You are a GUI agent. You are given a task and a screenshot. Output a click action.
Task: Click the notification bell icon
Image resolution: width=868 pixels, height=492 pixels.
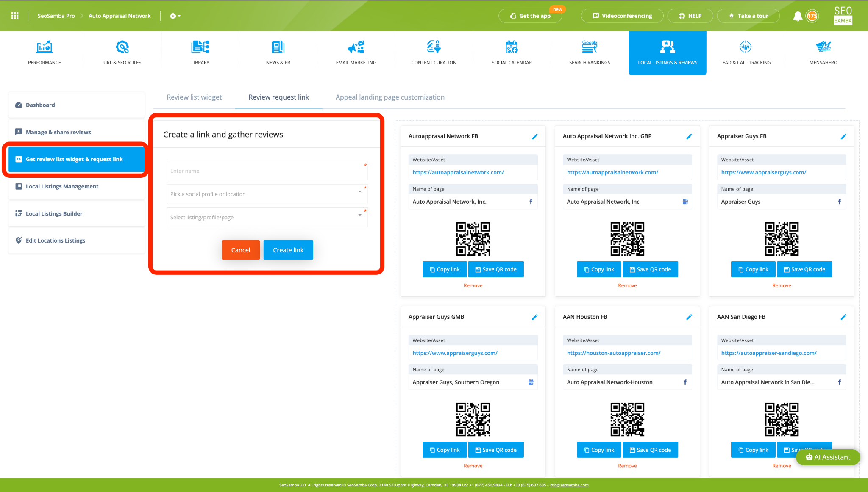(x=797, y=16)
